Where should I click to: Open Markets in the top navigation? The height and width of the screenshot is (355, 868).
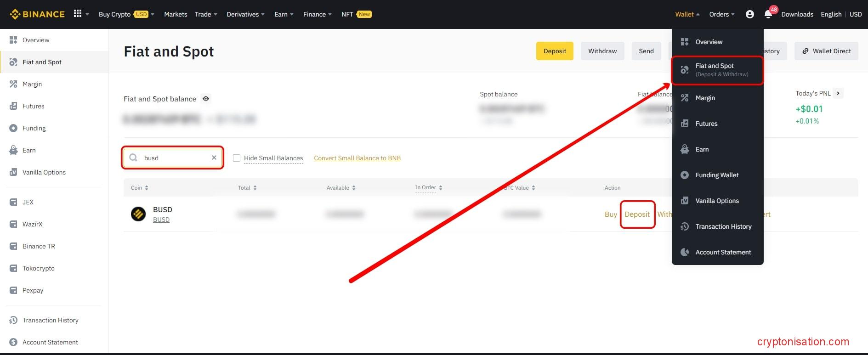click(176, 14)
